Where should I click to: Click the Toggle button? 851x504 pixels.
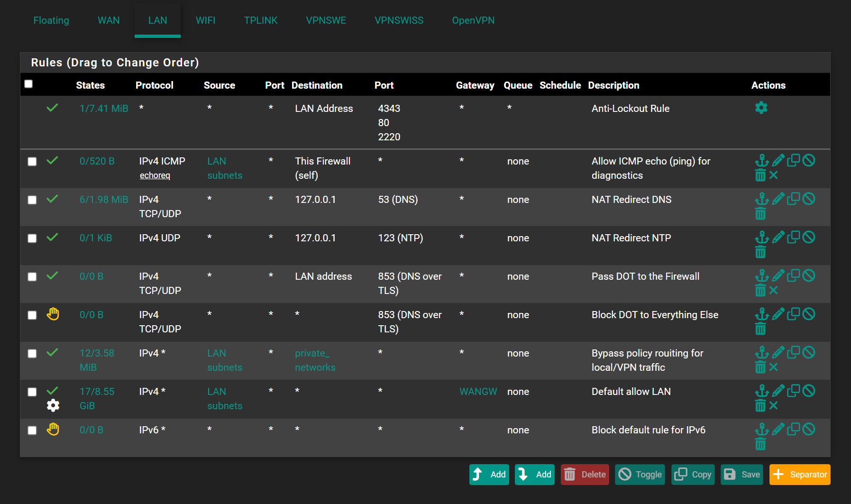pyautogui.click(x=640, y=475)
